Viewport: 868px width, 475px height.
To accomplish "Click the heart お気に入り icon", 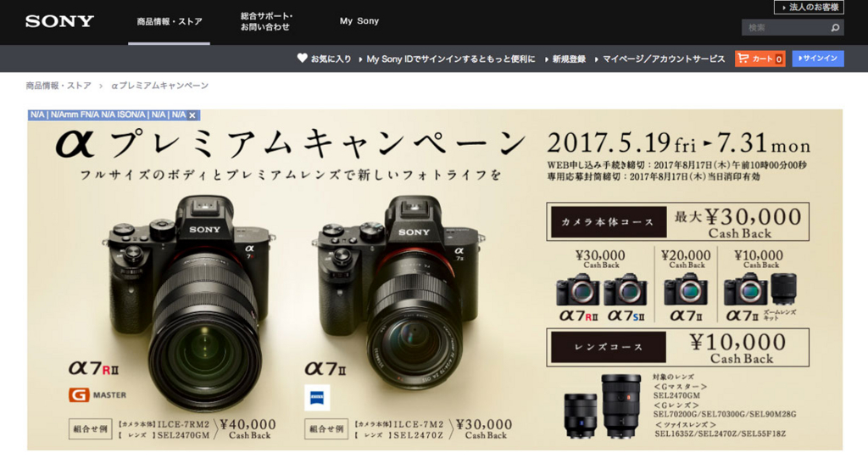I will (303, 59).
